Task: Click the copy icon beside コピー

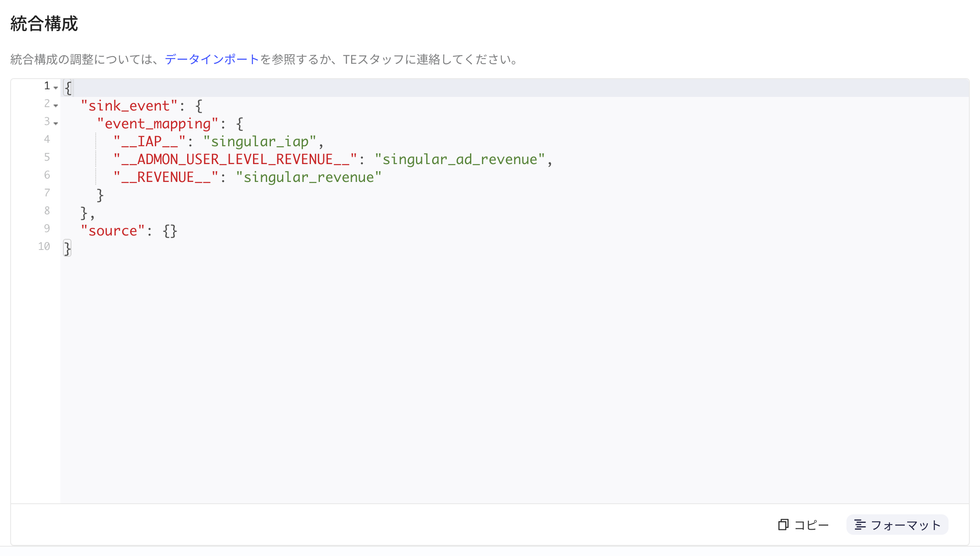Action: pos(783,525)
